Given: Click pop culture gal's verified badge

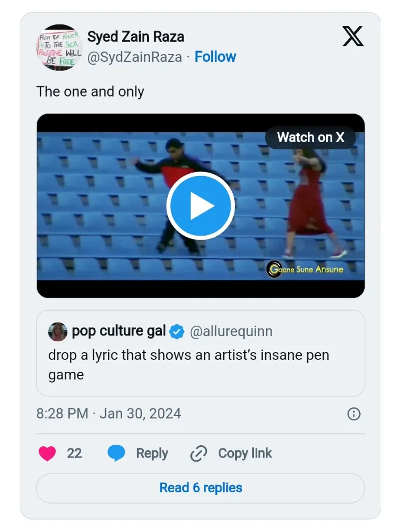Looking at the screenshot, I should [x=177, y=332].
